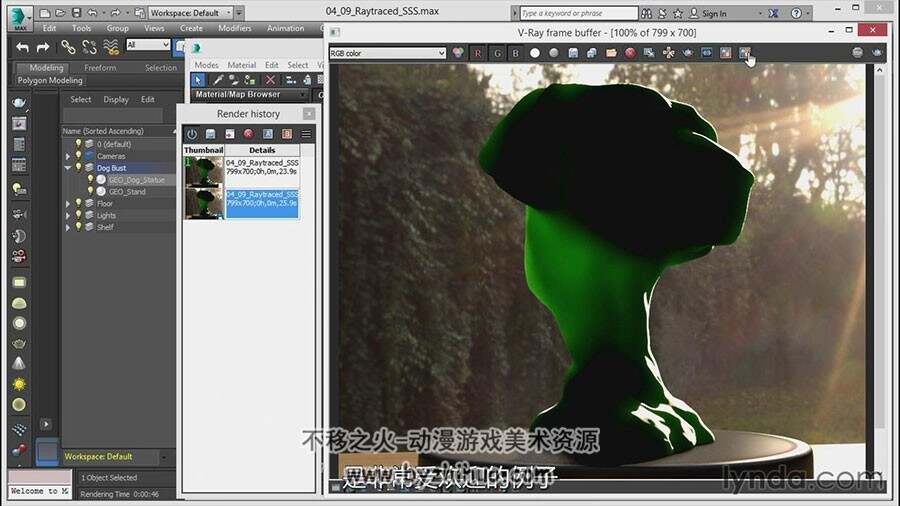Toggle alpha channel white circle in frame buffer
The height and width of the screenshot is (506, 900).
tap(535, 53)
